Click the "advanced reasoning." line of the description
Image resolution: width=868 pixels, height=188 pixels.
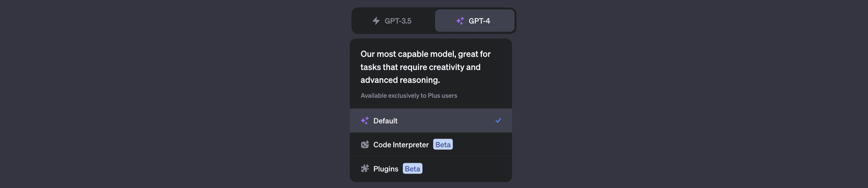click(x=400, y=80)
